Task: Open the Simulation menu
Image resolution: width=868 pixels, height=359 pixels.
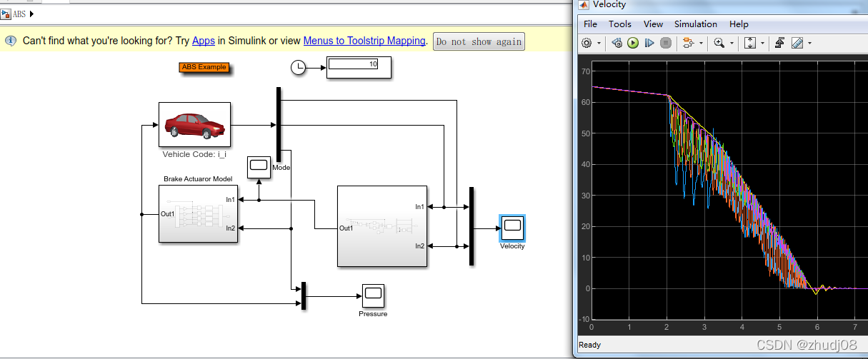Action: coord(695,24)
